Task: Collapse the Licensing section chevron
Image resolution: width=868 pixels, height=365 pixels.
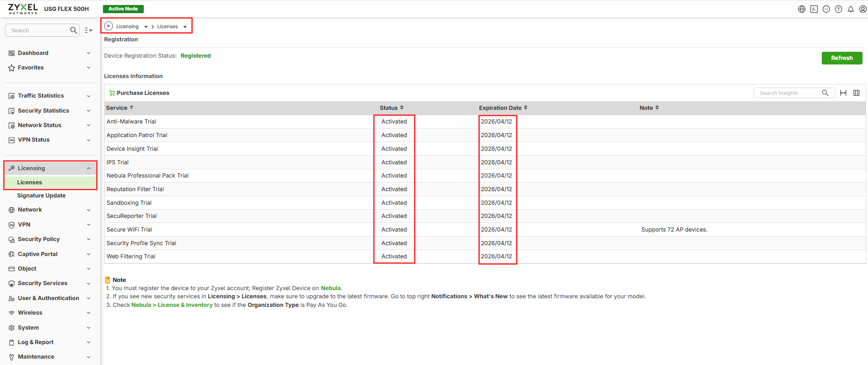Action: (88, 168)
